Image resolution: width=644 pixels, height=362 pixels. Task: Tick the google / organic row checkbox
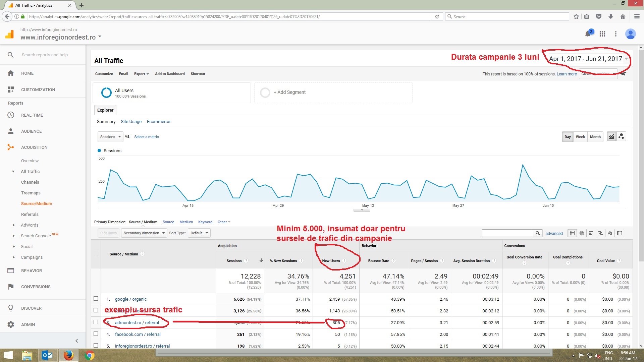tap(96, 299)
